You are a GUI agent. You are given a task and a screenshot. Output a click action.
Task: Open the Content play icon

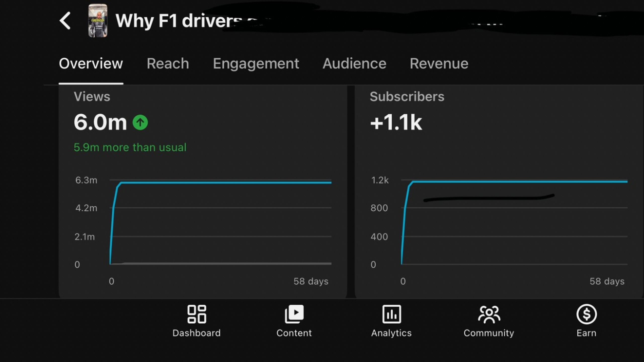click(x=294, y=314)
